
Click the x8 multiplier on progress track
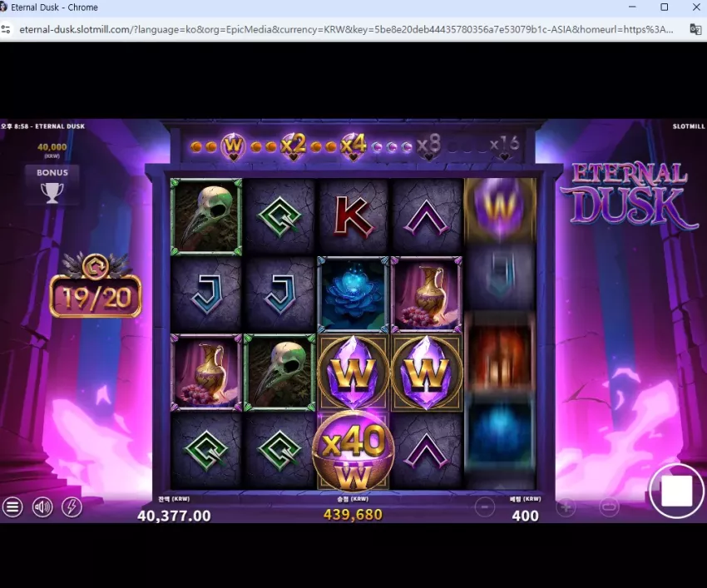tap(428, 146)
